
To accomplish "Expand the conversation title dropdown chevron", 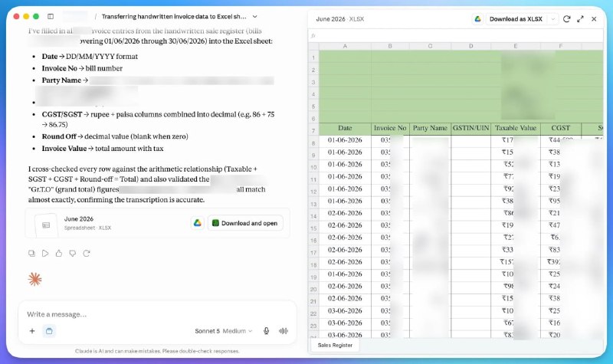I will coord(255,16).
